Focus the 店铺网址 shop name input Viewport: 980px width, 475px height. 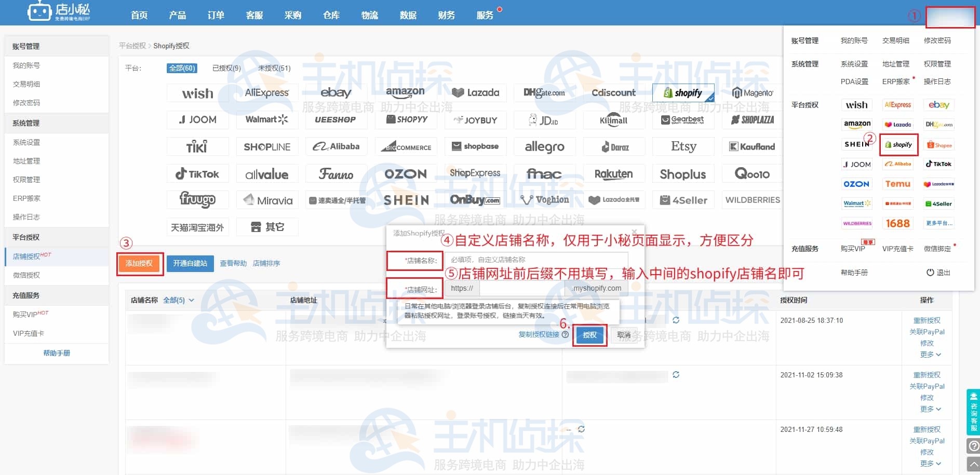coord(522,289)
